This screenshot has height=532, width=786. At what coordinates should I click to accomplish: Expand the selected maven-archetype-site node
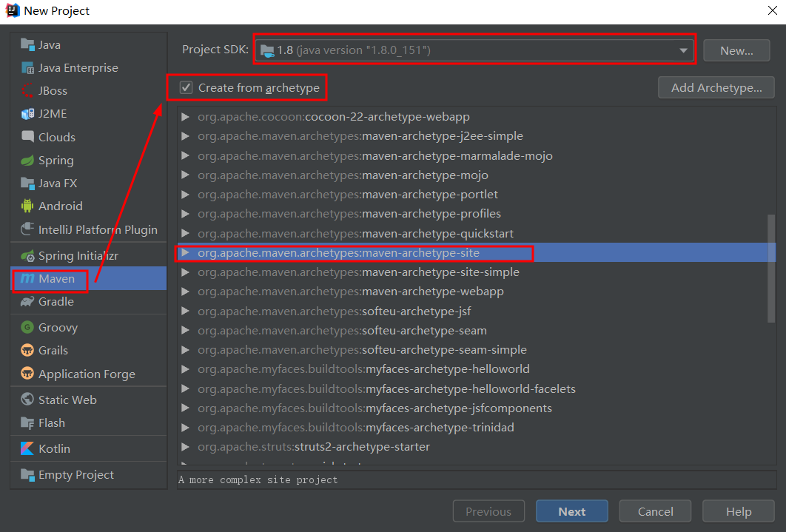(x=186, y=252)
